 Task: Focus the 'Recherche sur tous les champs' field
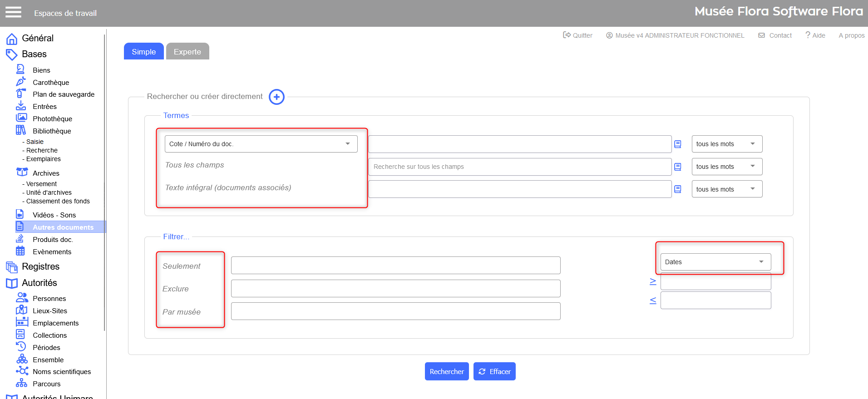coord(519,167)
